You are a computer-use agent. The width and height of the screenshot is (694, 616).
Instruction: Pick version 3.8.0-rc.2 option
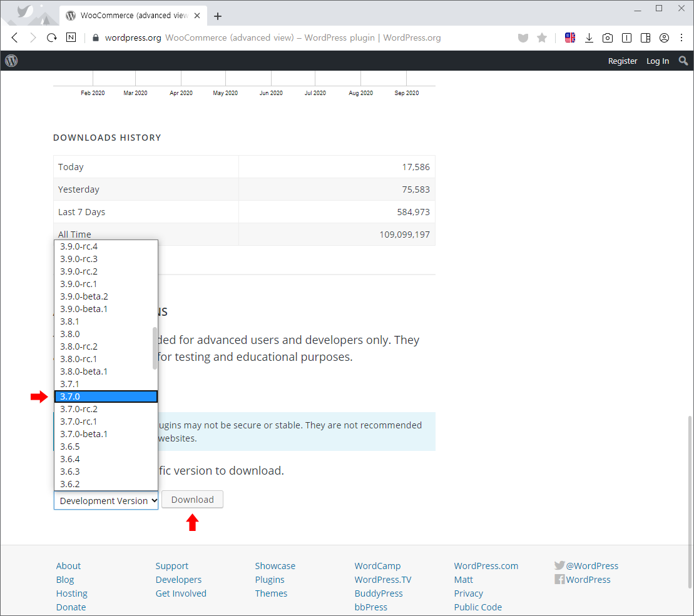pyautogui.click(x=106, y=346)
